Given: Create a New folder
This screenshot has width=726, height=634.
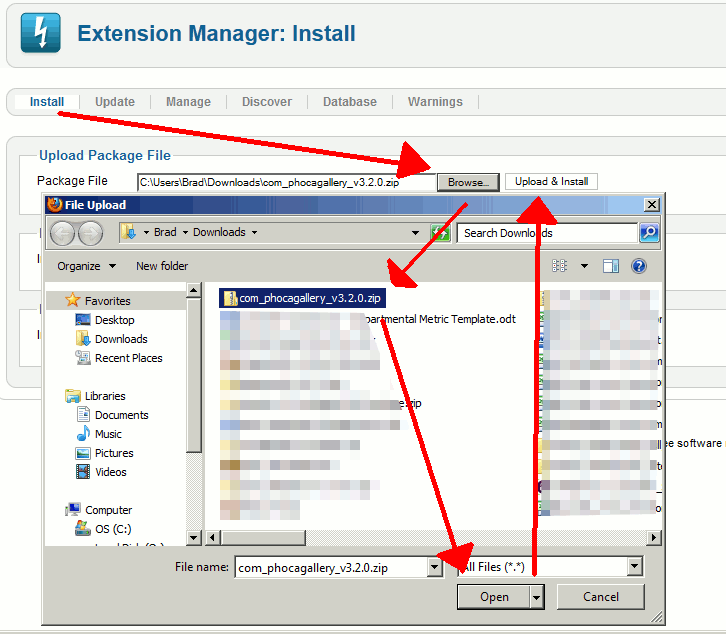Looking at the screenshot, I should (x=162, y=266).
